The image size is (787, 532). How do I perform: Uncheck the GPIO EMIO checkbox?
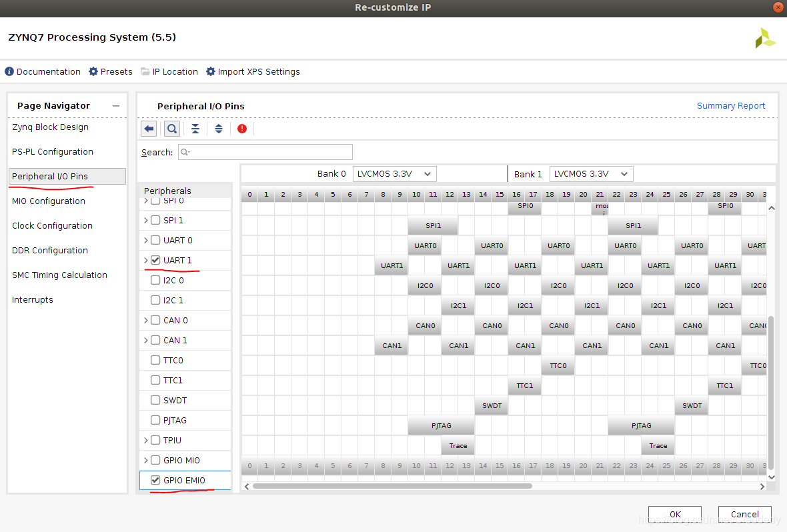155,480
